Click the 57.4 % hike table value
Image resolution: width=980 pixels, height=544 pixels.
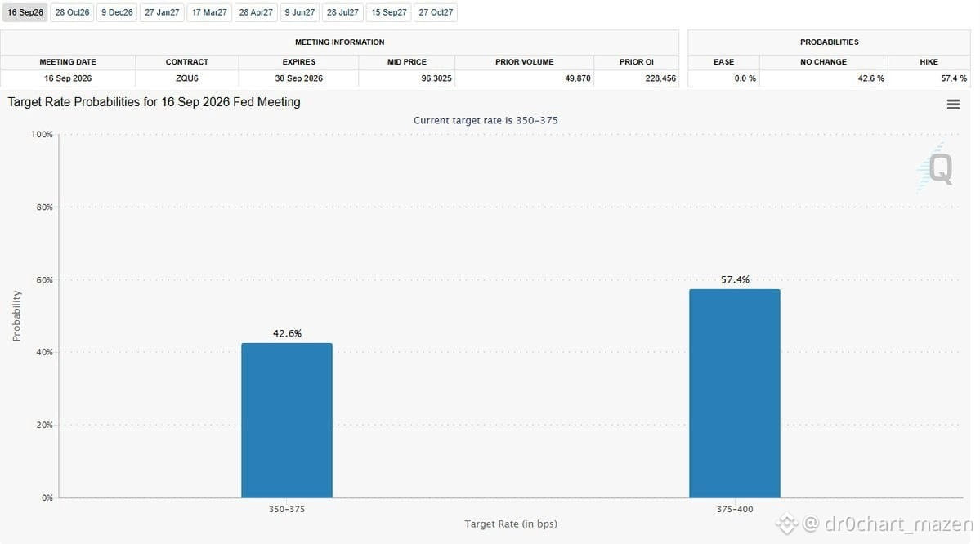coord(954,78)
